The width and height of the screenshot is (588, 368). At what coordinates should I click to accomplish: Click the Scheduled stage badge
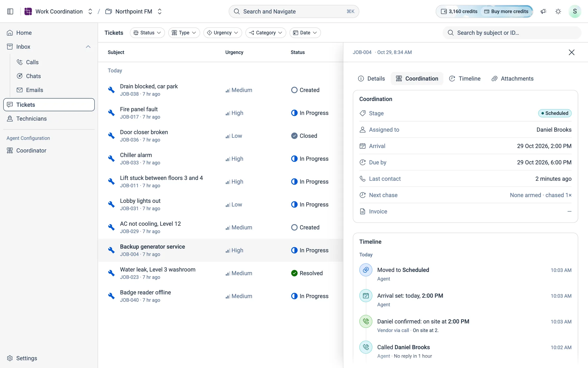pyautogui.click(x=555, y=113)
